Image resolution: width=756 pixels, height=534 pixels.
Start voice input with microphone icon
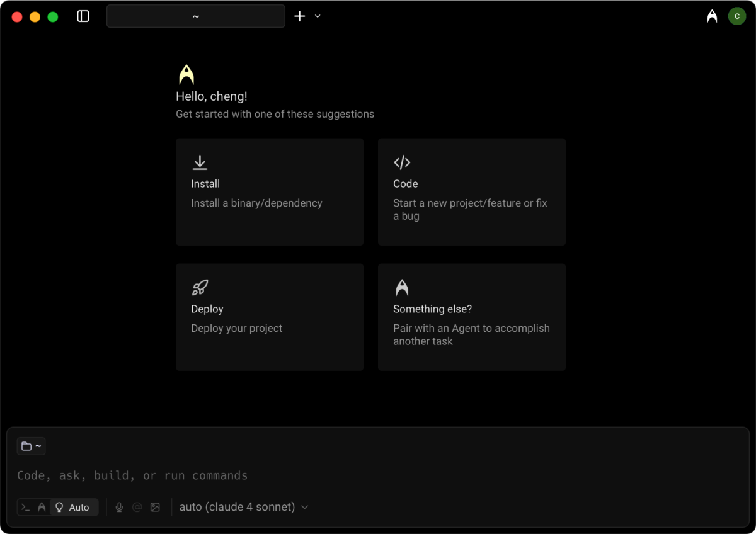(119, 507)
